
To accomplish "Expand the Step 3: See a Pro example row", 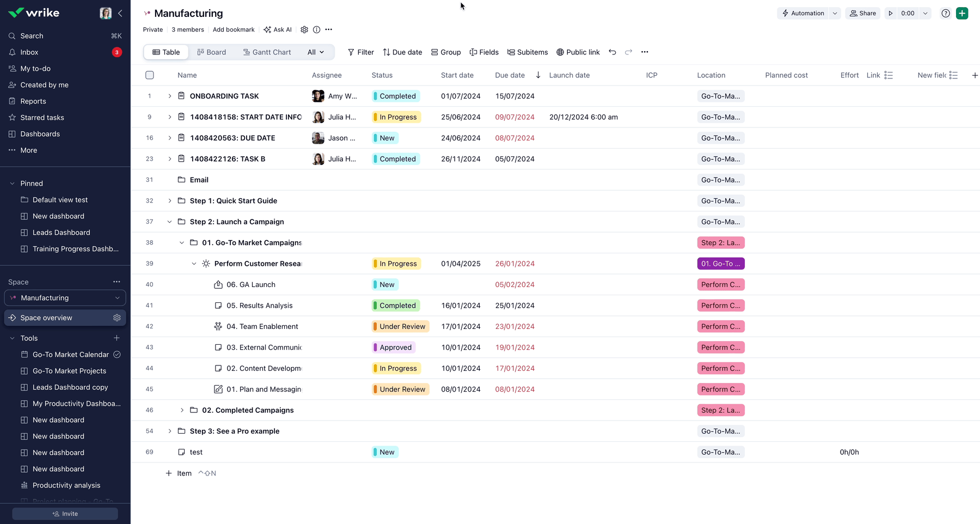I will (169, 431).
